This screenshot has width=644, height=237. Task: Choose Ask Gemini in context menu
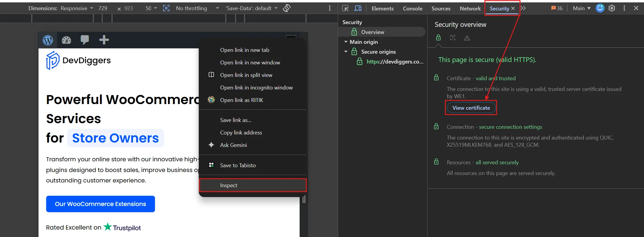tap(252, 145)
